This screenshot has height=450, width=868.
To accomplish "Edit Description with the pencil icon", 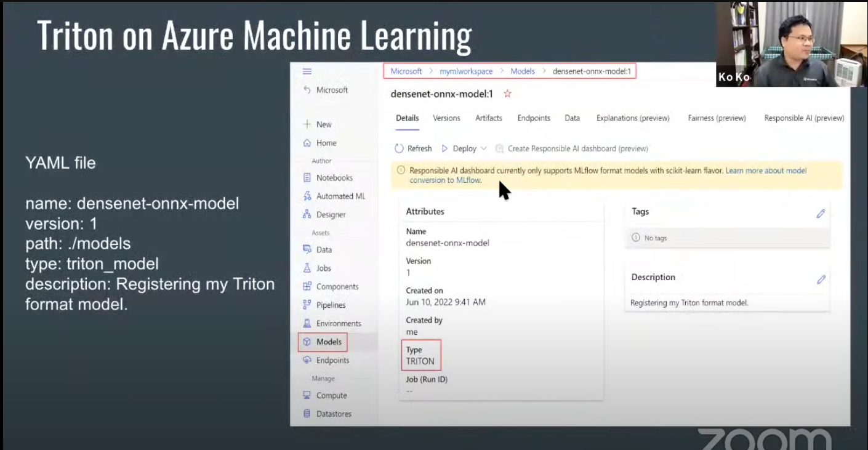I will tap(821, 279).
